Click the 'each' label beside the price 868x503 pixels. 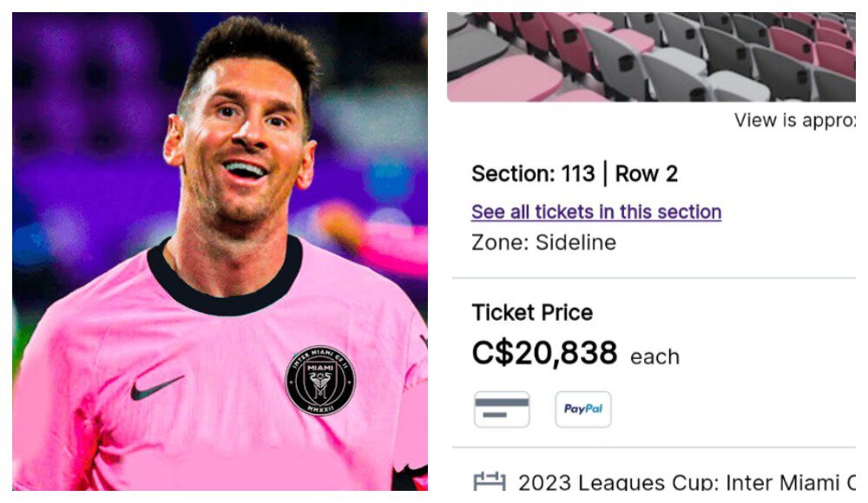pos(654,356)
